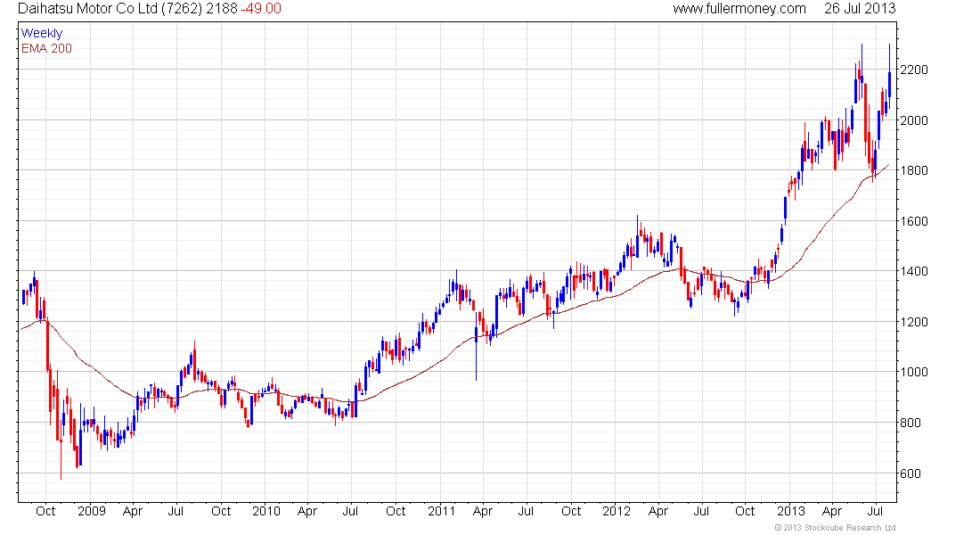This screenshot has height=535, width=980.
Task: Click the 2013 year marker on the time axis
Action: pyautogui.click(x=790, y=511)
